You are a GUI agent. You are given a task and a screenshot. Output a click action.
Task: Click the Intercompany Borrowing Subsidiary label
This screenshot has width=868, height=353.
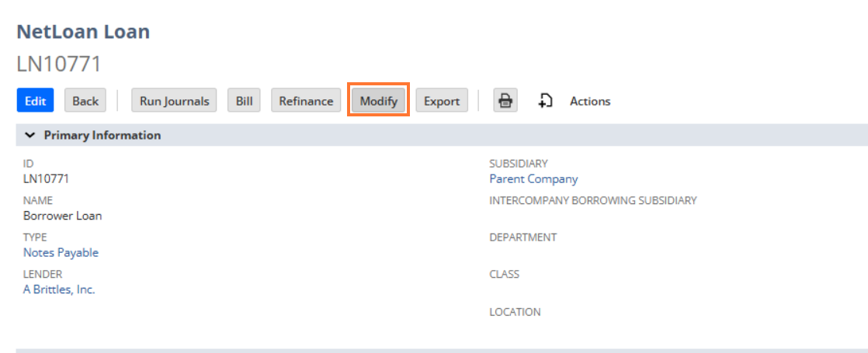click(592, 200)
